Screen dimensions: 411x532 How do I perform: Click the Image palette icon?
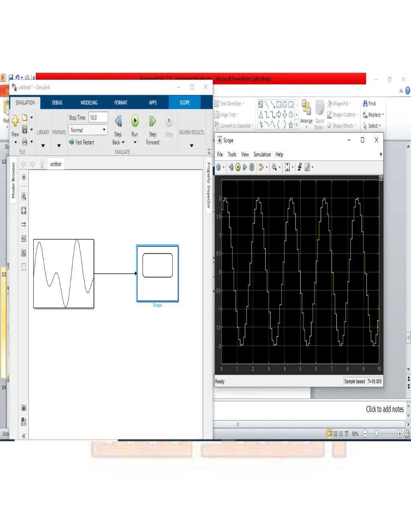pyautogui.click(x=24, y=253)
